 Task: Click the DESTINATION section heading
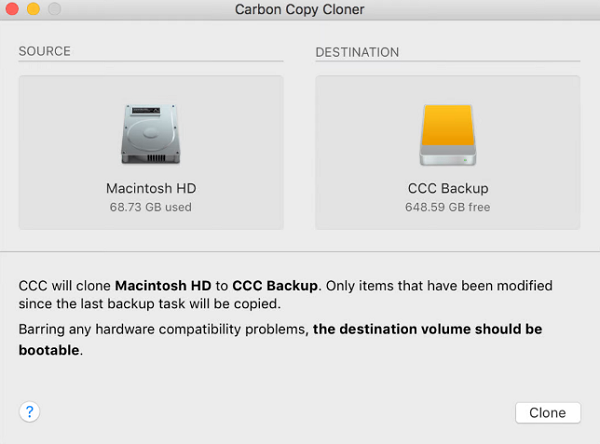tap(357, 51)
